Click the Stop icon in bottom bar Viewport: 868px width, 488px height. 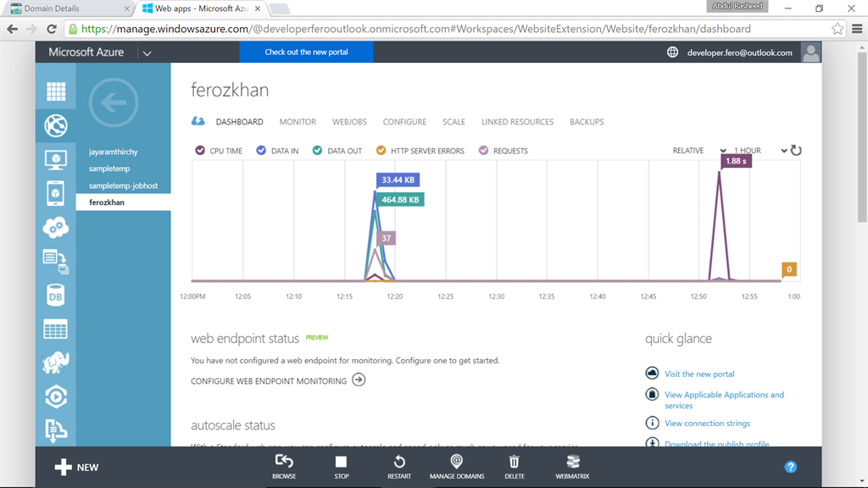point(341,462)
